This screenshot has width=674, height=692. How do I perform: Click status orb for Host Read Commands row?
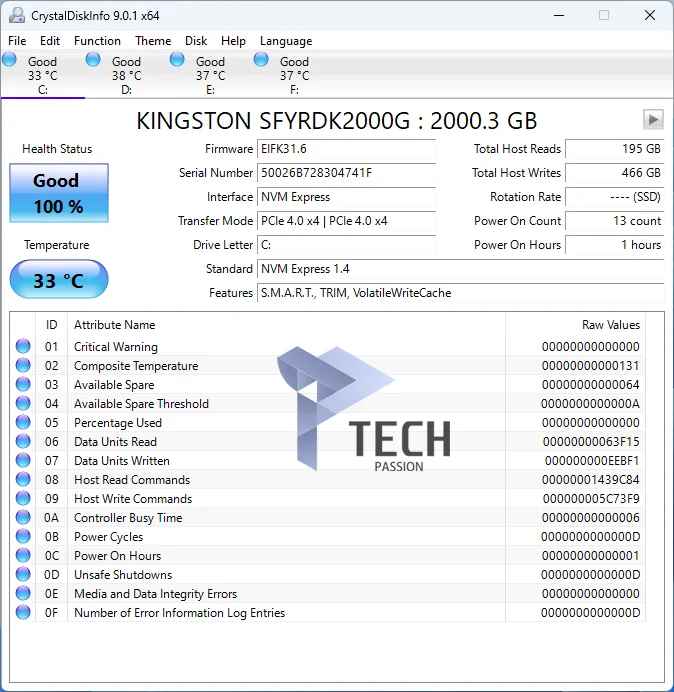[23, 479]
